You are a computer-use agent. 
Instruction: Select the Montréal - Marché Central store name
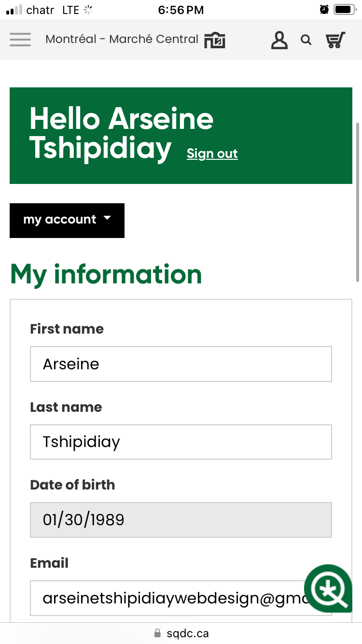point(122,40)
